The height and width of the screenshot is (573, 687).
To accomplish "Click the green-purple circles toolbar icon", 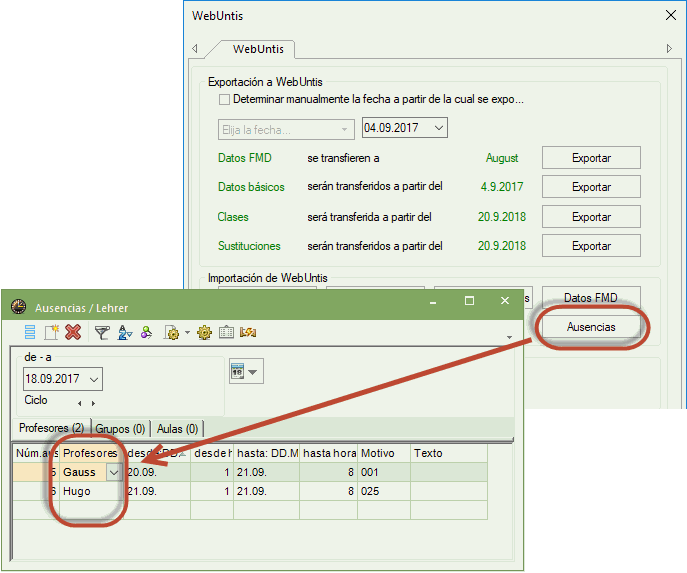I will 146,333.
